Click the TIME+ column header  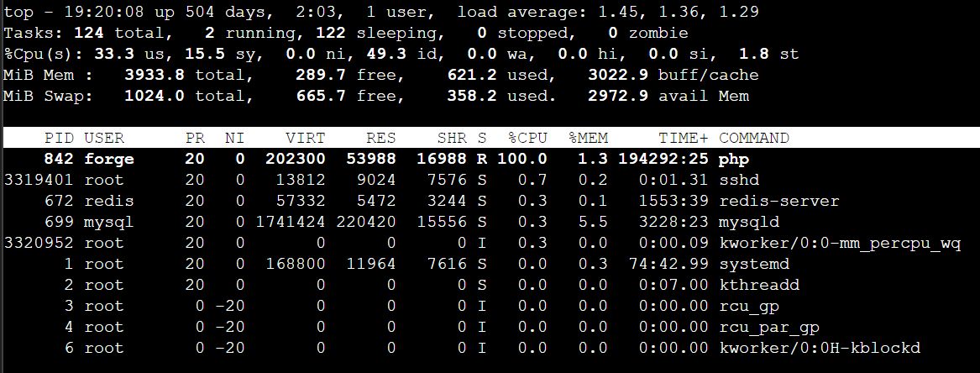tap(684, 138)
